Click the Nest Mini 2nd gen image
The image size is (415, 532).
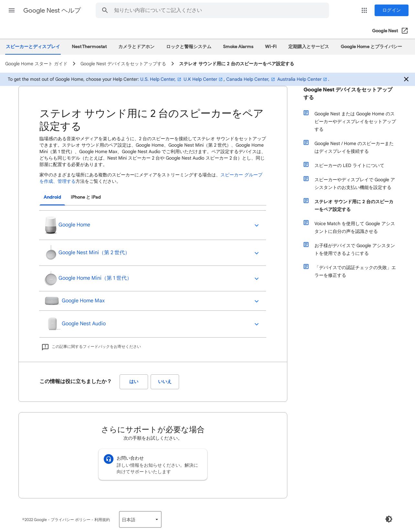point(51,253)
